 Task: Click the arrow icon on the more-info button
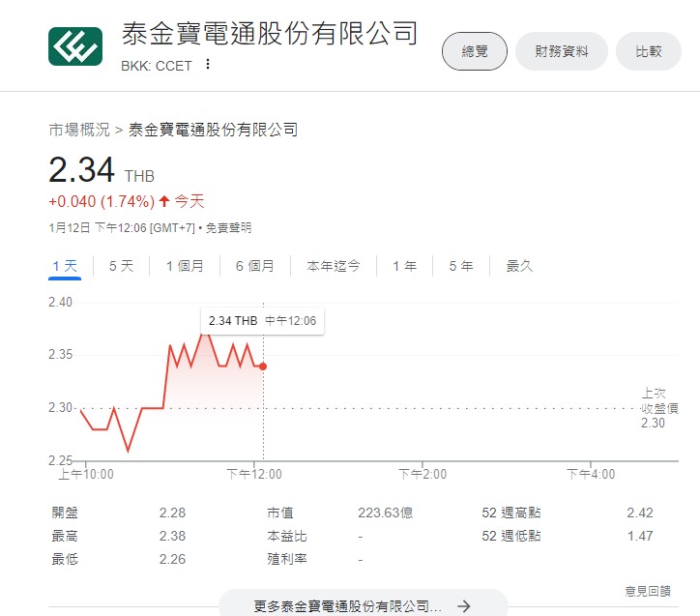click(x=464, y=605)
